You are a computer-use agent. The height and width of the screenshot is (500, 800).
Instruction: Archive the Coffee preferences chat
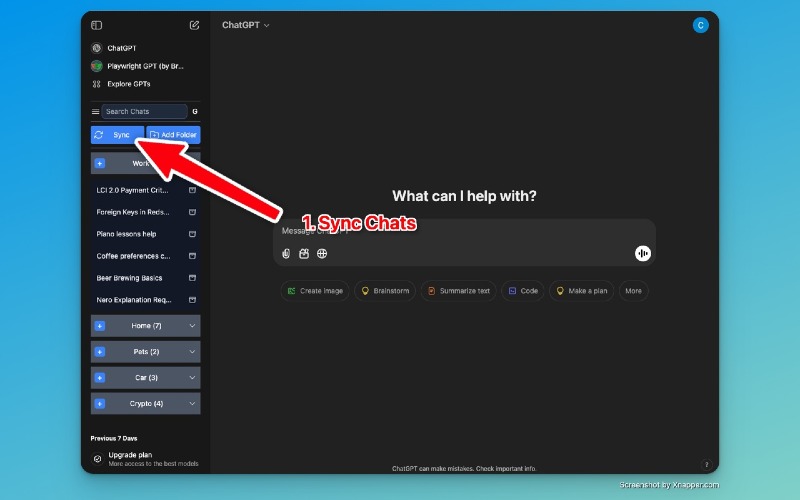tap(192, 256)
